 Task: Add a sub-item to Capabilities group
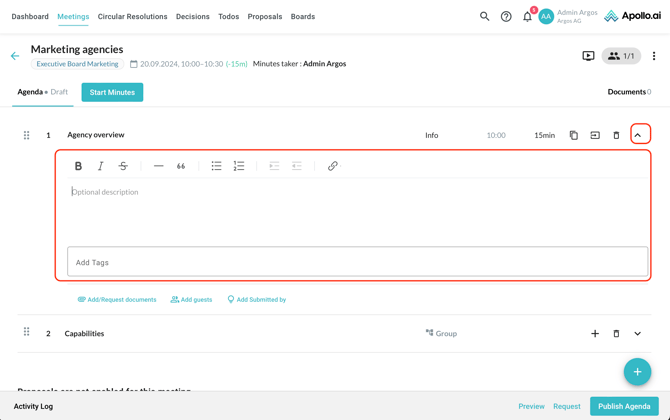pos(595,334)
